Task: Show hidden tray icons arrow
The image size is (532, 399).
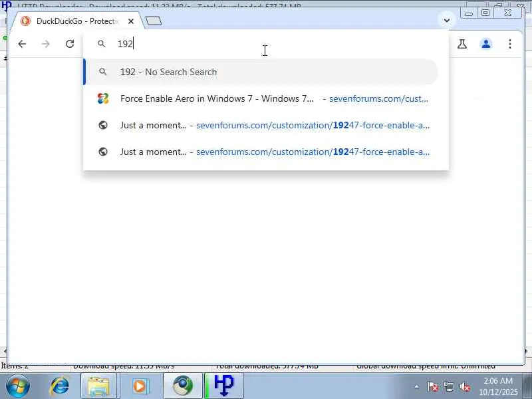Action: 417,387
